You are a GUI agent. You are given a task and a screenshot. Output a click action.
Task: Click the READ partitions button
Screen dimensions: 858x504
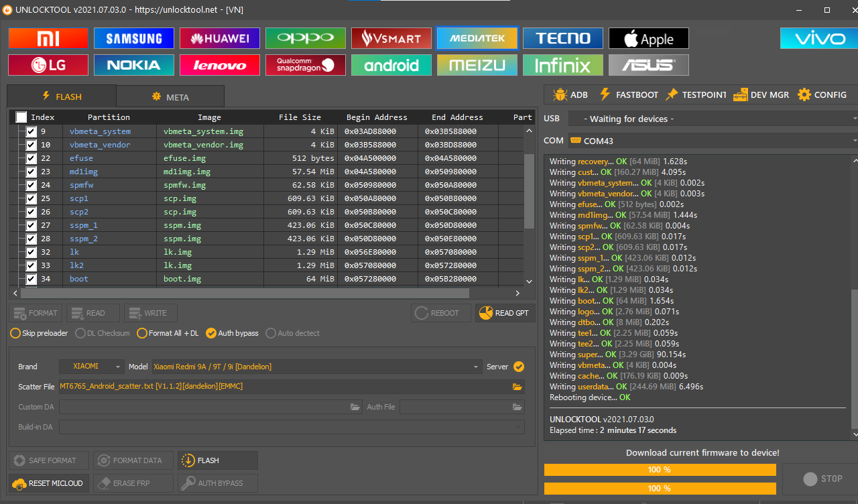(x=93, y=313)
